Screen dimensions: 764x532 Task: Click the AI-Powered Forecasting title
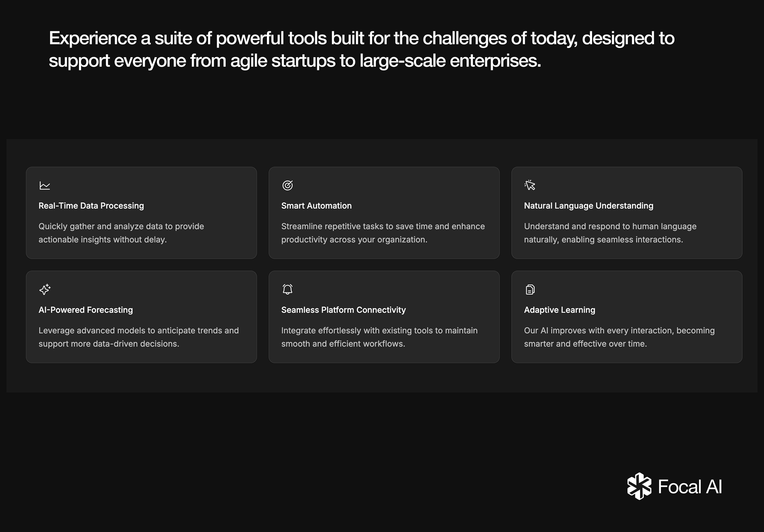pyautogui.click(x=85, y=310)
